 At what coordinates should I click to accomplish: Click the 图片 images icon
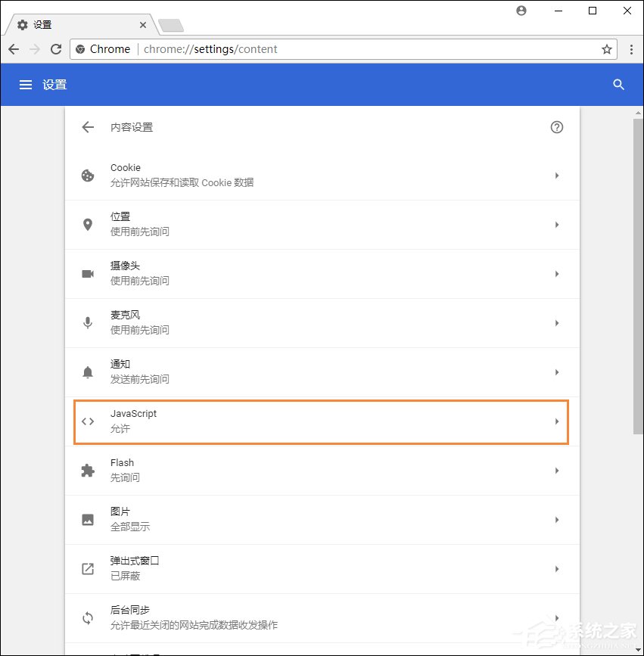point(87,519)
